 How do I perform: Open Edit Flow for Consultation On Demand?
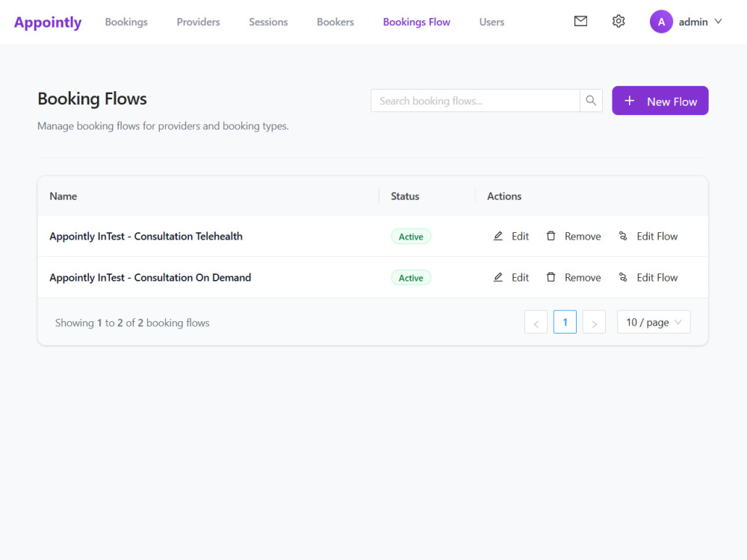(648, 277)
